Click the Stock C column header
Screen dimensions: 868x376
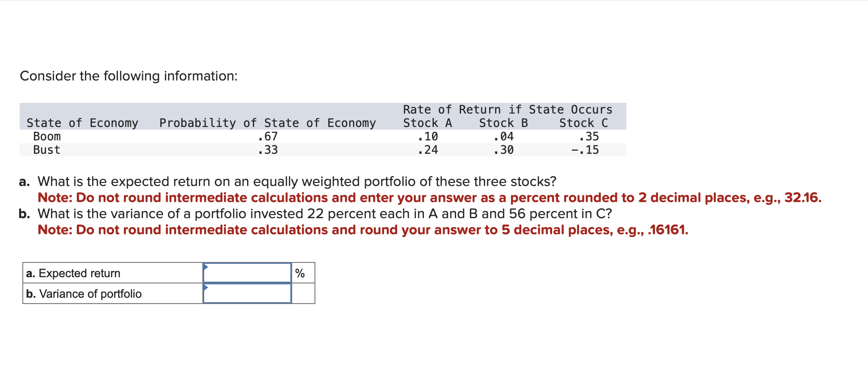pos(583,123)
